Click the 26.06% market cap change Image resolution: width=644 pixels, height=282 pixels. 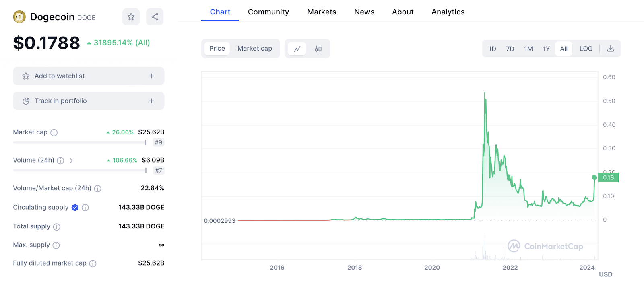click(123, 132)
